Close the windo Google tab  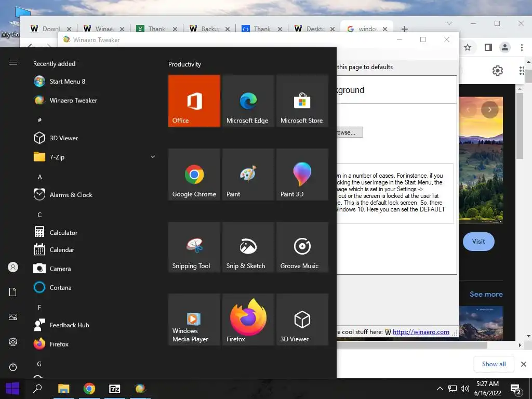pos(385,29)
